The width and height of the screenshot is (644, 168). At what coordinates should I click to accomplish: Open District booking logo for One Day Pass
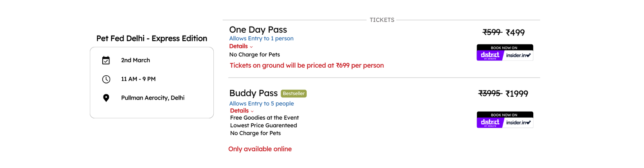click(490, 56)
